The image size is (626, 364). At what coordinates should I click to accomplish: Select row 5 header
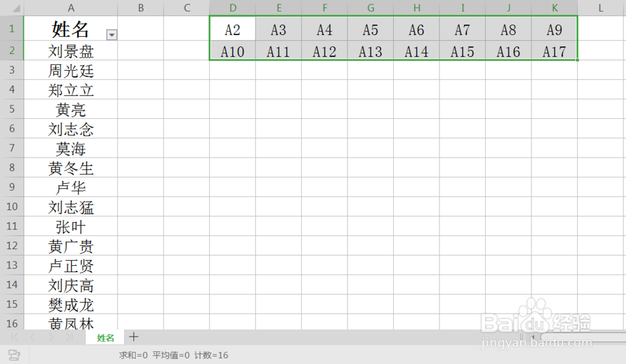[x=12, y=109]
